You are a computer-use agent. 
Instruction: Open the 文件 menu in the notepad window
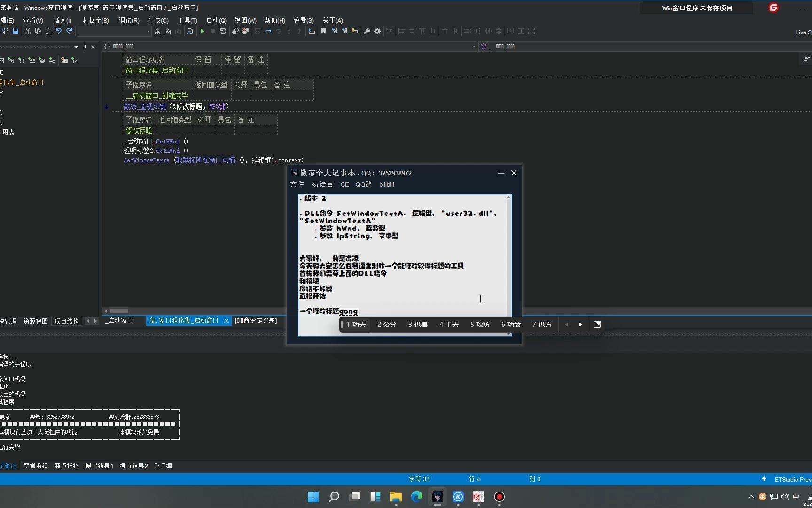click(297, 184)
